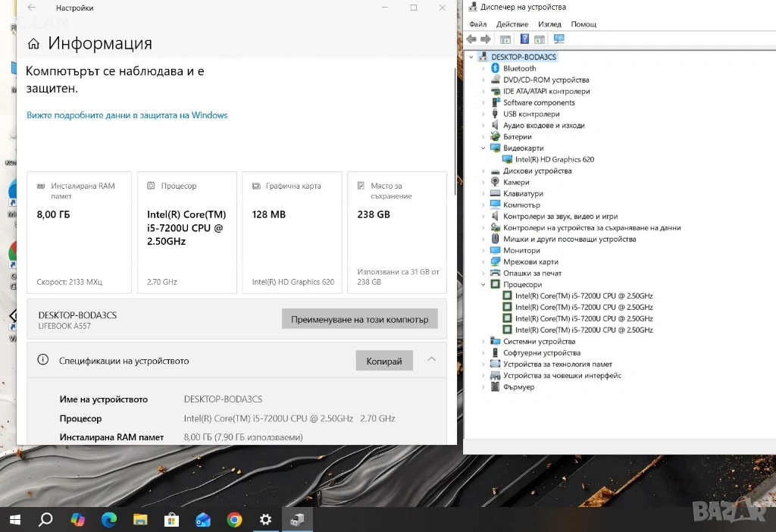
Task: Collapse the Видеокарти category
Action: coord(483,149)
